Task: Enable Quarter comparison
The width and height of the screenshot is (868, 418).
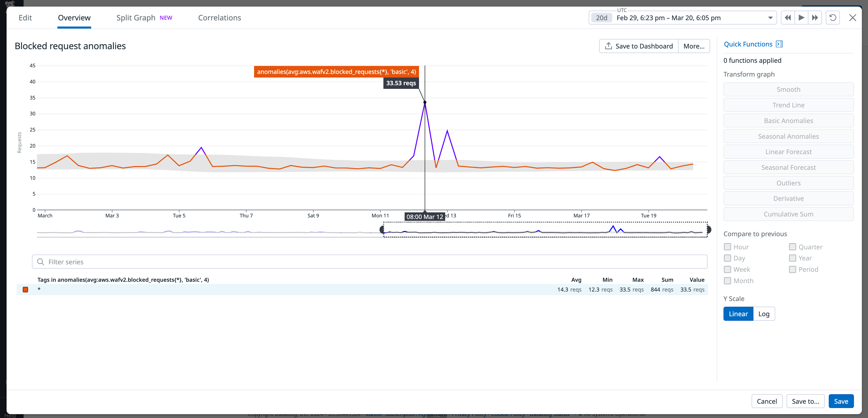Action: point(792,247)
